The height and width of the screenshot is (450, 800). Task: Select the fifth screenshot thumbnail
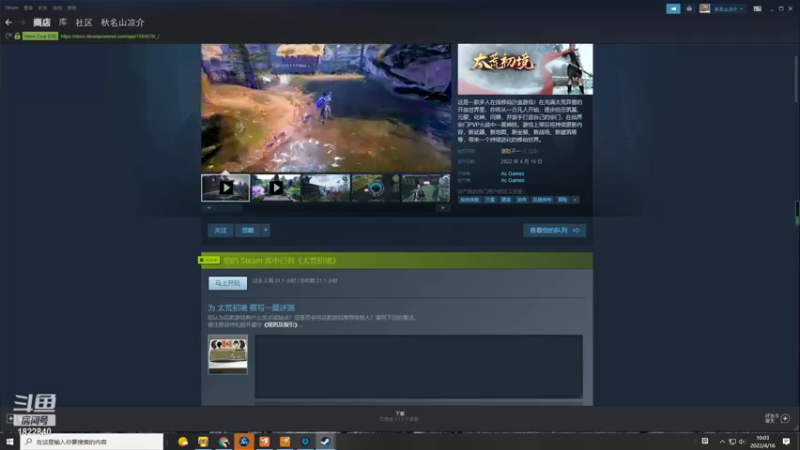426,188
